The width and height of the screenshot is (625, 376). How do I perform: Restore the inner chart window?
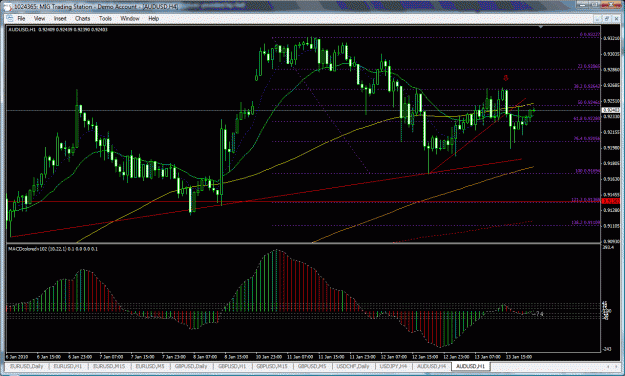[x=607, y=18]
